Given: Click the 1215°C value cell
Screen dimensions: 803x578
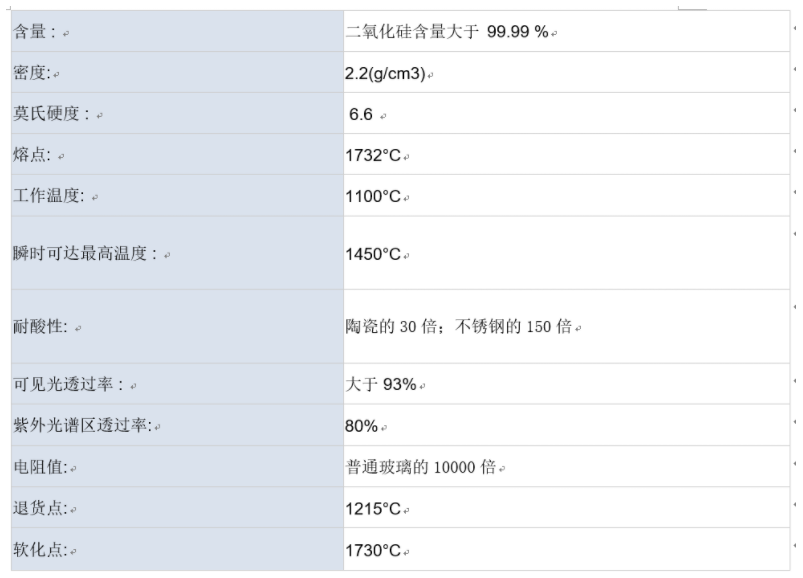Looking at the screenshot, I should (373, 509).
